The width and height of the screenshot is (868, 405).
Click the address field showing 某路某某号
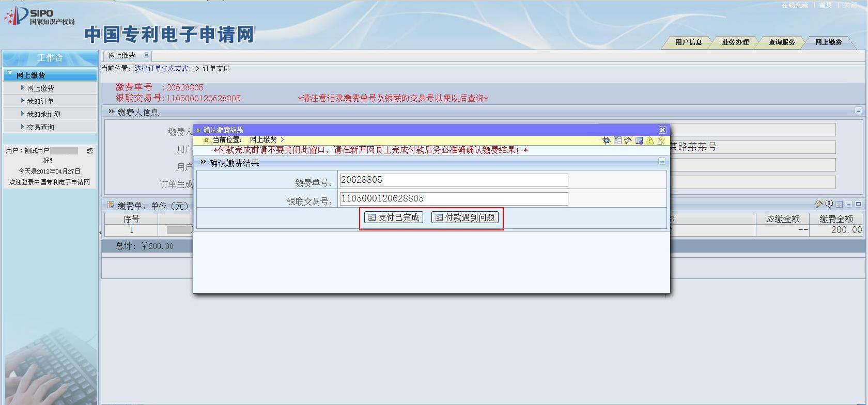click(x=753, y=147)
